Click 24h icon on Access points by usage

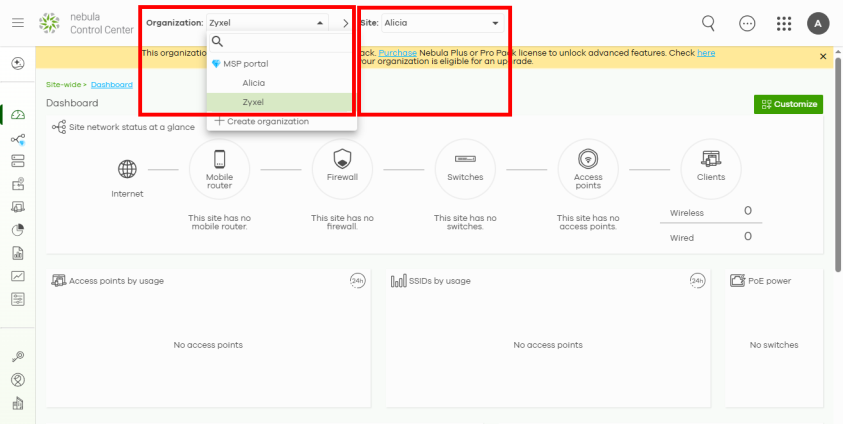pos(358,281)
